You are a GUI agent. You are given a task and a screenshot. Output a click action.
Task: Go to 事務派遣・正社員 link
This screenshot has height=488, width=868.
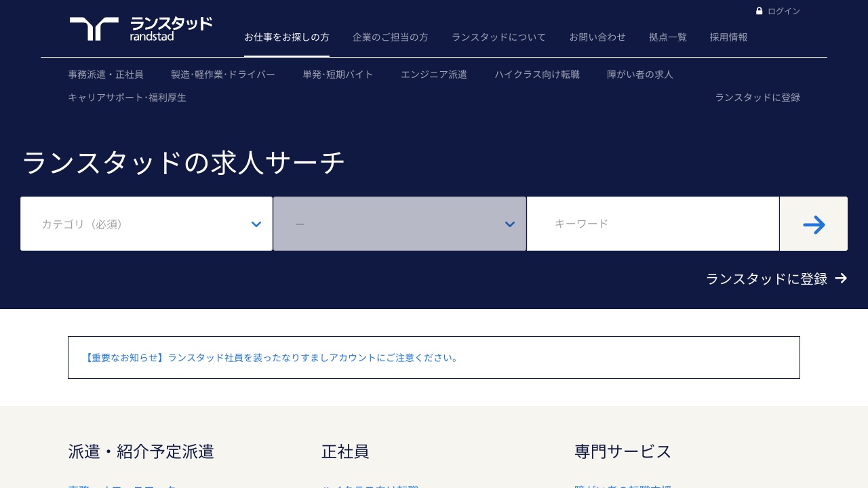click(x=106, y=75)
